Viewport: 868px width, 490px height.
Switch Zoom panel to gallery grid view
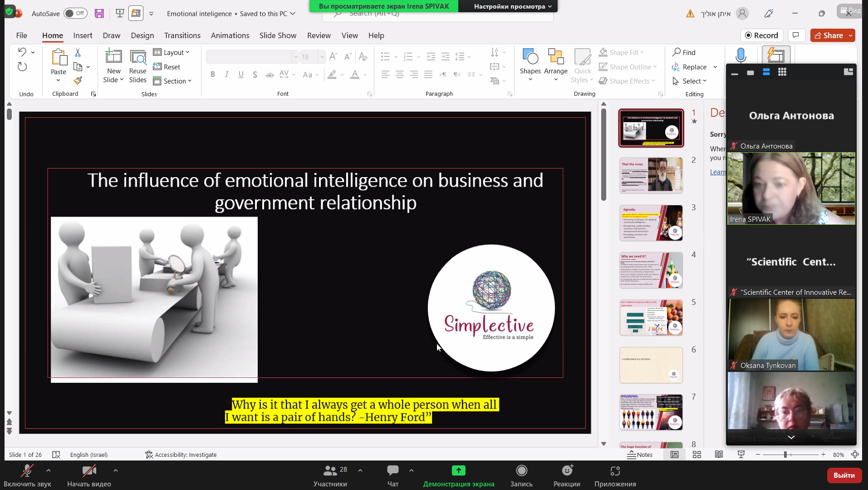click(x=782, y=72)
